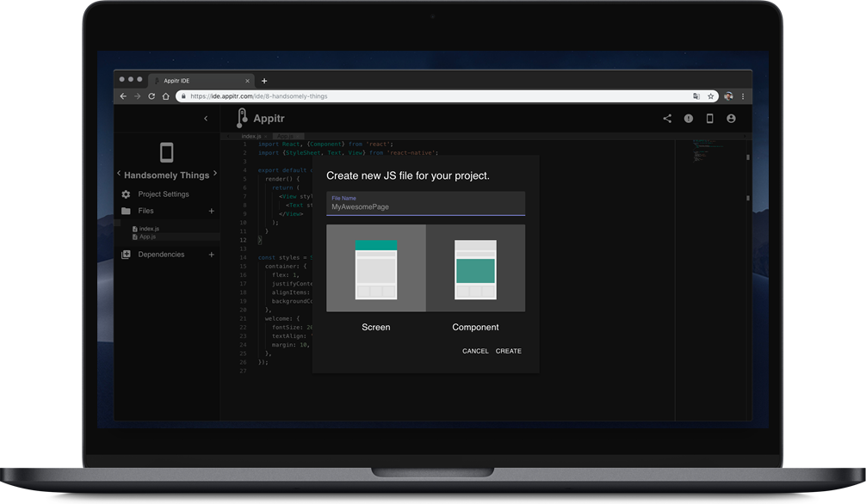This screenshot has width=866, height=504.
Task: Add a dependency with the plus icon
Action: [212, 255]
